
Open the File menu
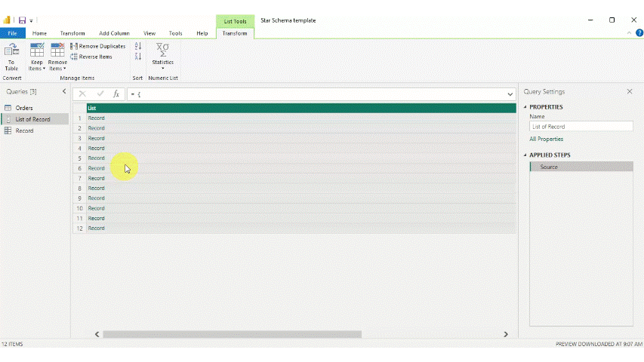pos(12,33)
